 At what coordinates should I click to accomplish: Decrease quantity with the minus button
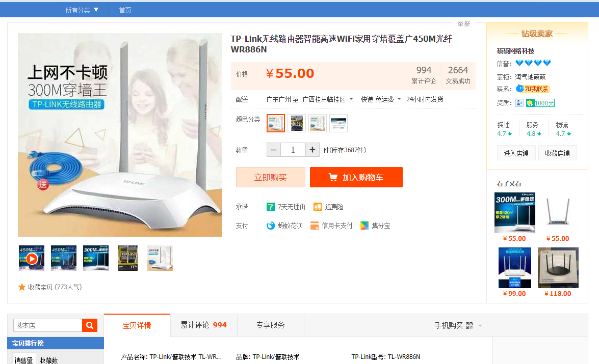tap(274, 150)
